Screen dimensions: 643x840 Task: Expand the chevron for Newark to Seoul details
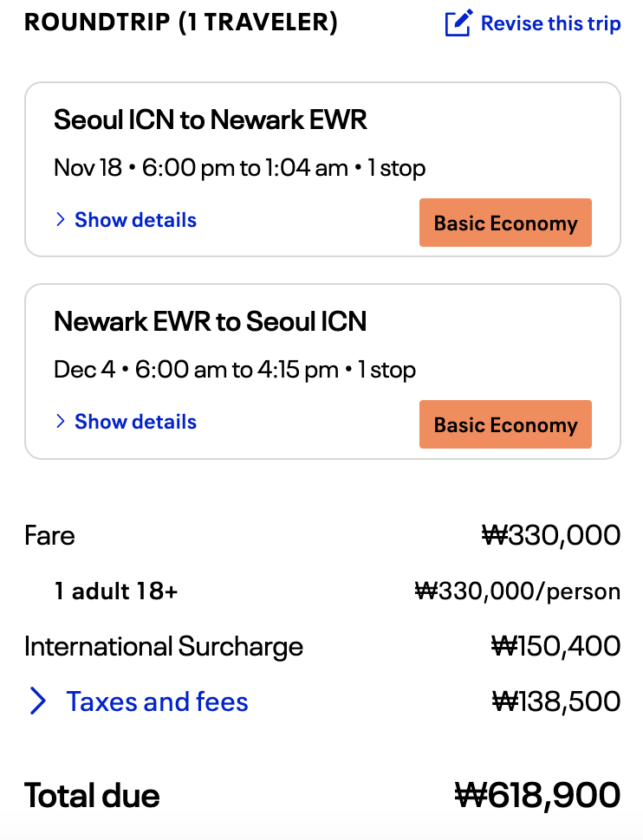coord(60,422)
